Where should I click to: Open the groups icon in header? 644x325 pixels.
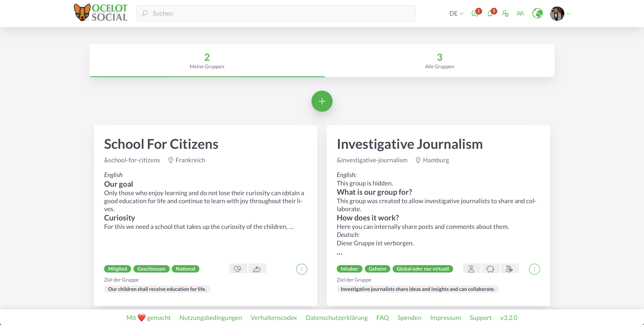click(520, 13)
